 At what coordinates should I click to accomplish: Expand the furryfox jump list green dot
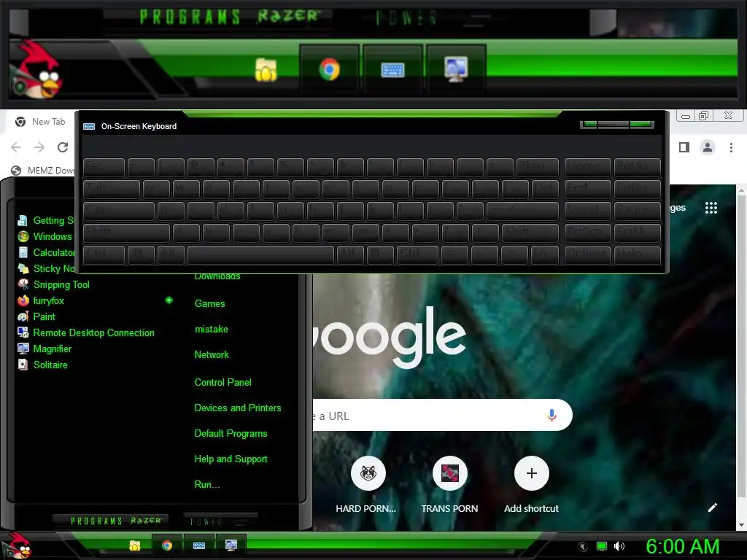pyautogui.click(x=169, y=300)
